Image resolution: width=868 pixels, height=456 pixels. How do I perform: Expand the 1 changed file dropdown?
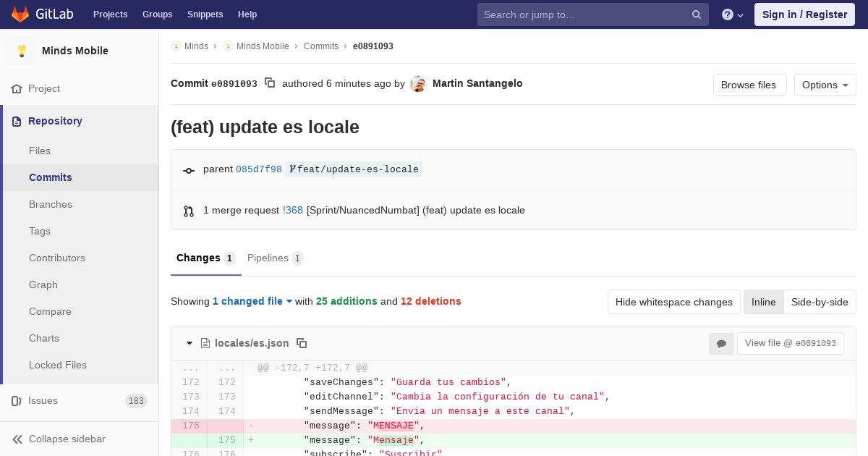coord(252,301)
